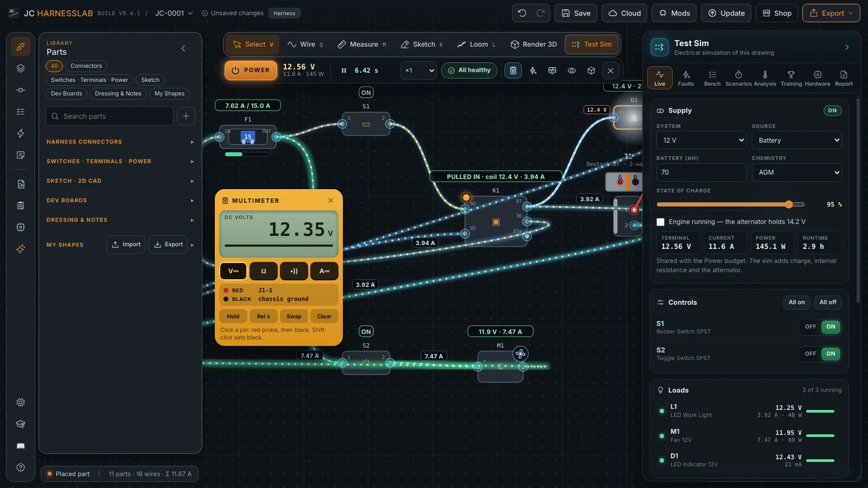Image resolution: width=868 pixels, height=488 pixels.
Task: Click the add plus button beside search
Action: coord(186,116)
